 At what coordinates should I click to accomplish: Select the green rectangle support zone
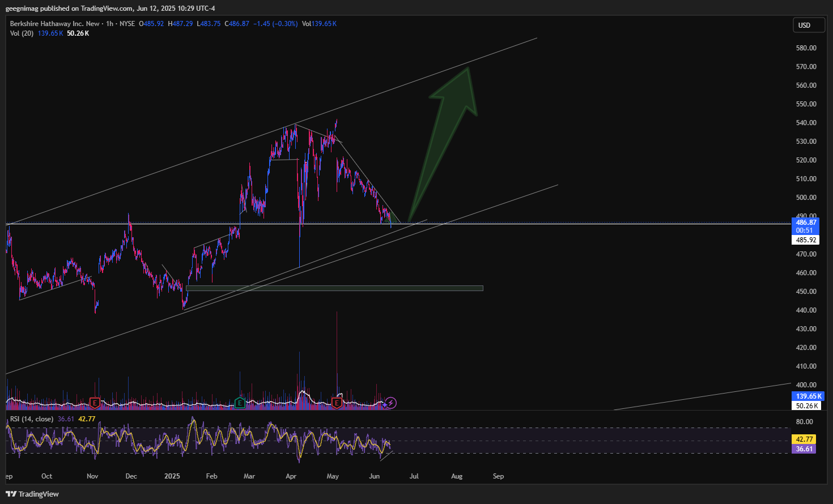click(x=334, y=288)
